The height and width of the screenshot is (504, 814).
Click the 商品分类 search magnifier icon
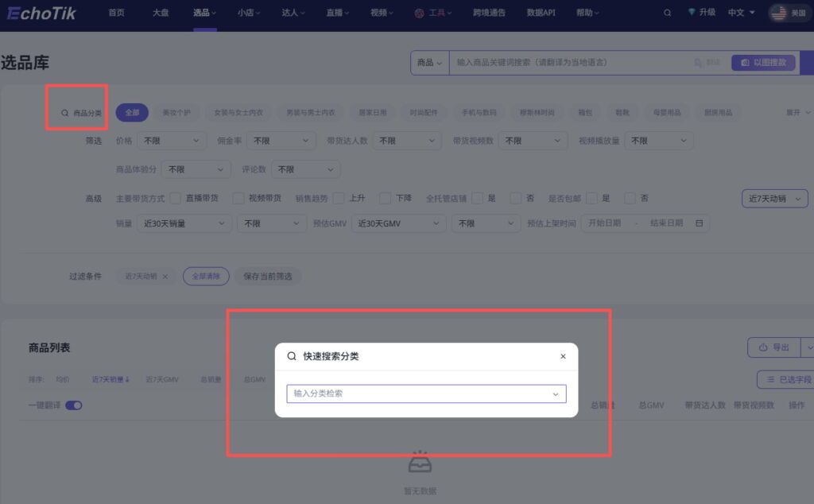(65, 113)
